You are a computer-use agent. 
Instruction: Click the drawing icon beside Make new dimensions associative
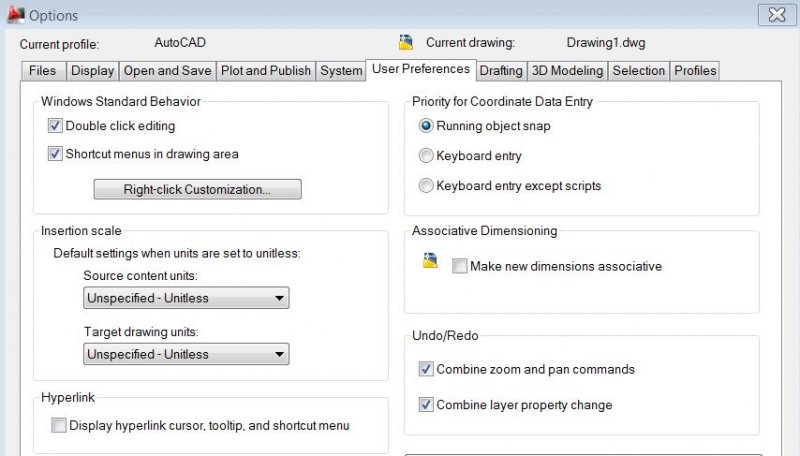pos(430,261)
